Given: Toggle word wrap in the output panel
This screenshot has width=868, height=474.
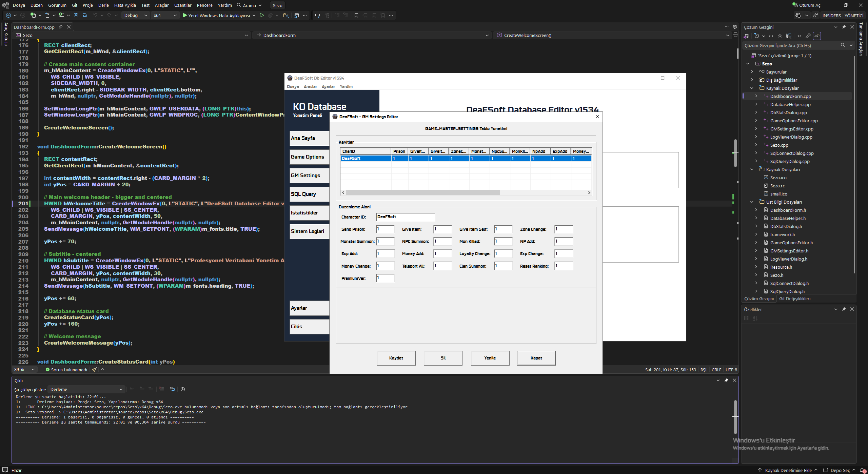Looking at the screenshot, I should 172,389.
